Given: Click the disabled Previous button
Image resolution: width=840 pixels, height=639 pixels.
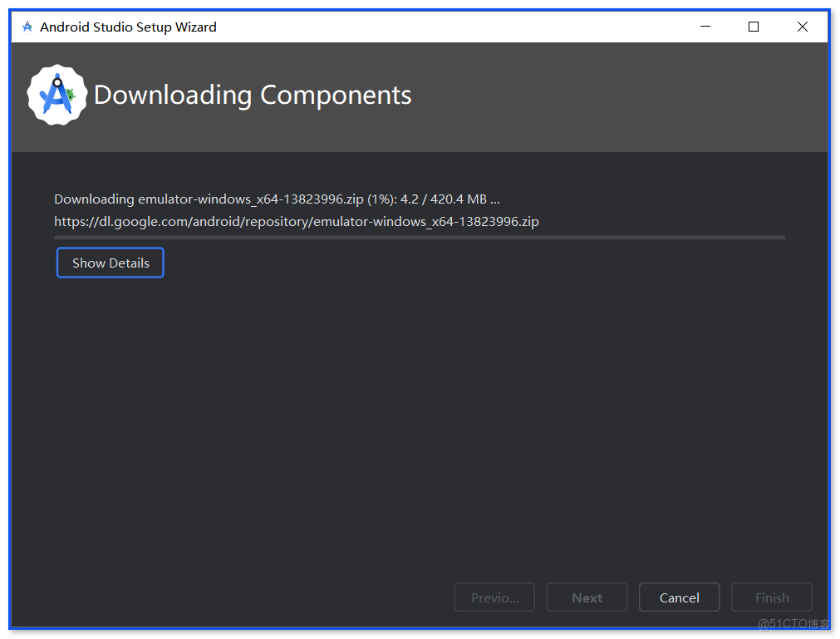Looking at the screenshot, I should [494, 597].
